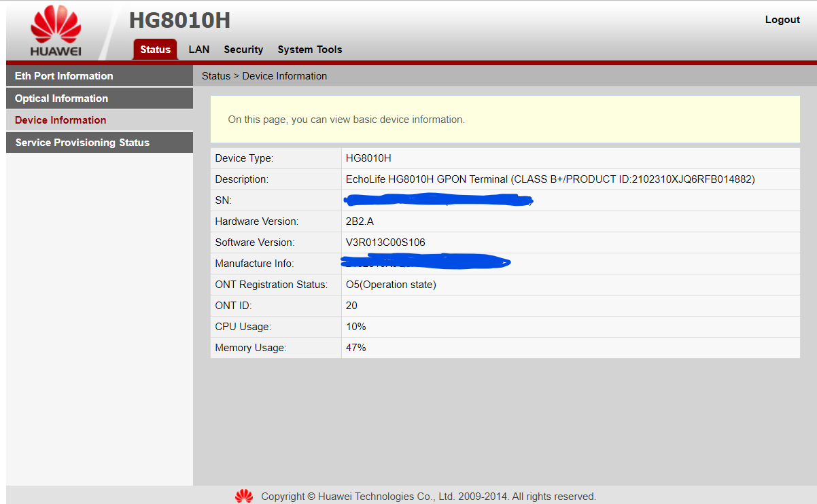Click the Manufacture Info label

point(255,264)
